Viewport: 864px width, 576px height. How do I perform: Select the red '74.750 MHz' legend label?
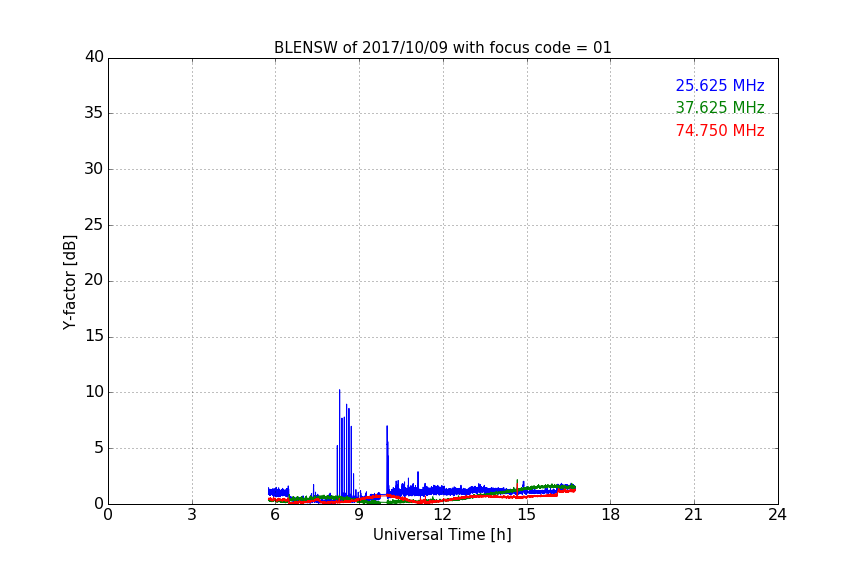coord(720,131)
